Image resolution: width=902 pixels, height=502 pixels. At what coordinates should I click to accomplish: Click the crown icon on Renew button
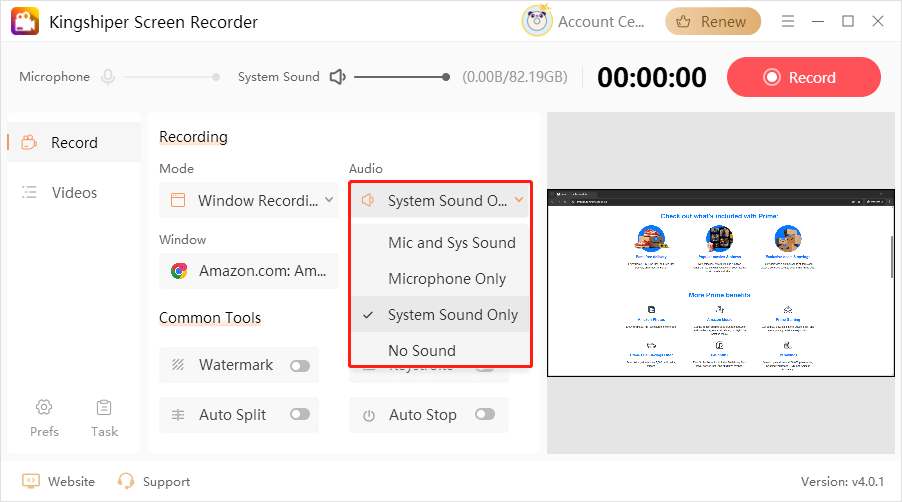click(683, 22)
